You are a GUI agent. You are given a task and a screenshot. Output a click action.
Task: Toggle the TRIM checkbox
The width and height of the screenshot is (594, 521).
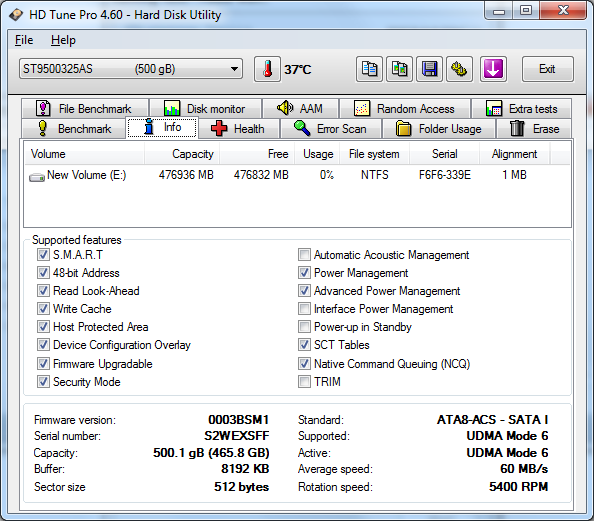click(x=304, y=382)
